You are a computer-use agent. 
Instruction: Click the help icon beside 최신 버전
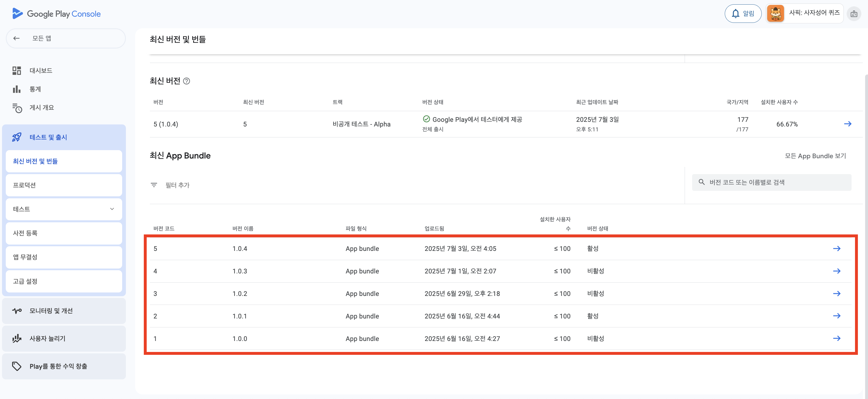pyautogui.click(x=186, y=81)
